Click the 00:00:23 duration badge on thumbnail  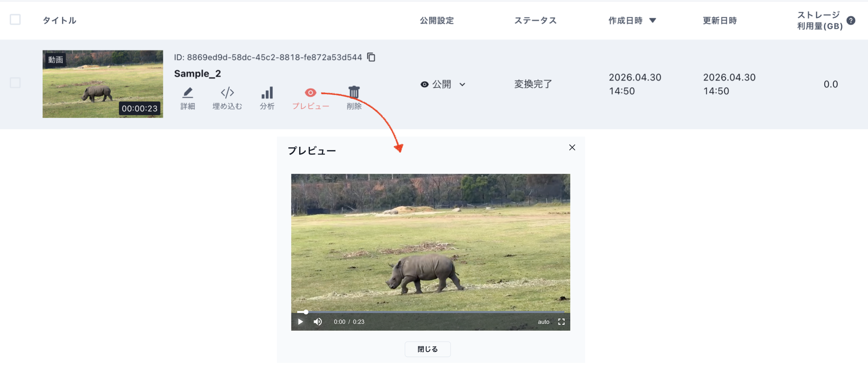coord(140,108)
